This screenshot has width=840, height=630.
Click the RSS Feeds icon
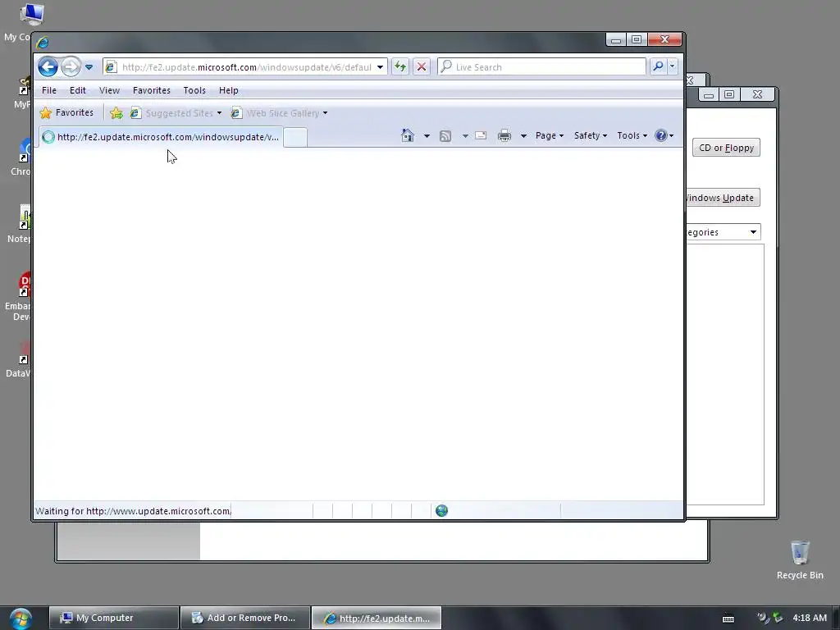445,136
